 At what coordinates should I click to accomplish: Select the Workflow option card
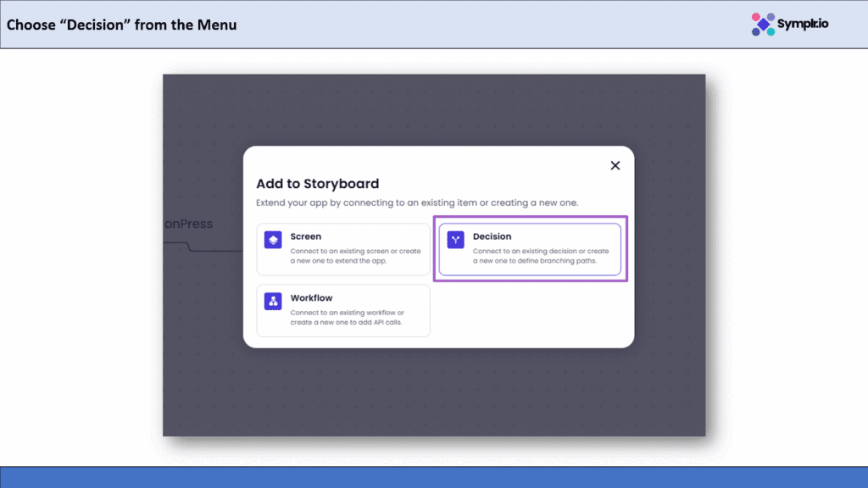click(343, 310)
